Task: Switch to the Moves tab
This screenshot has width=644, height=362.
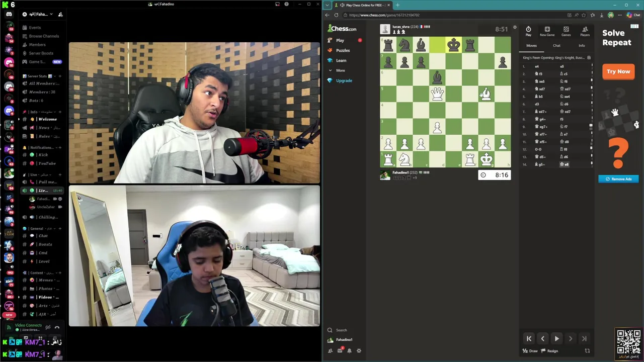Action: pos(531,46)
